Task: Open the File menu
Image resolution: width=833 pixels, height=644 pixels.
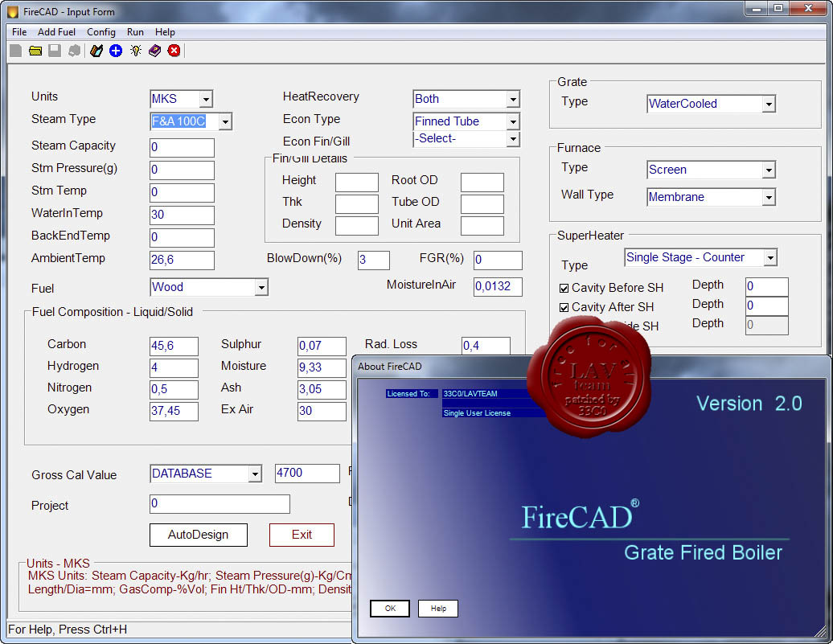Action: click(19, 32)
